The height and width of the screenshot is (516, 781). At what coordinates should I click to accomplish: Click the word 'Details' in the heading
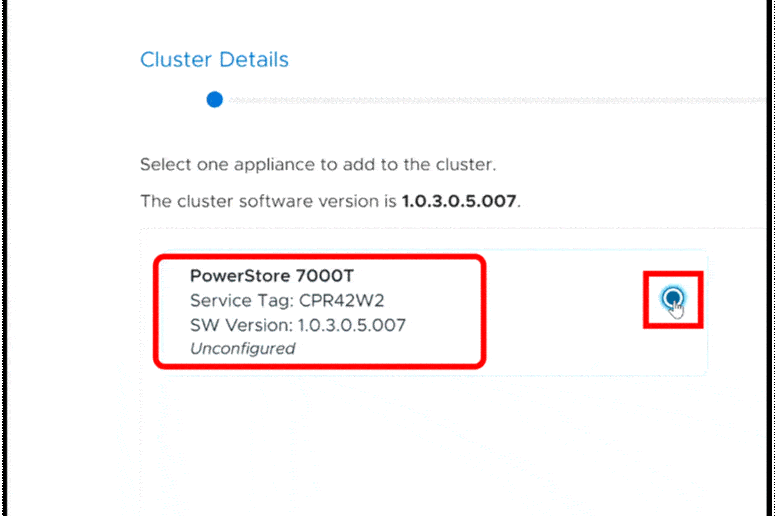click(x=254, y=60)
